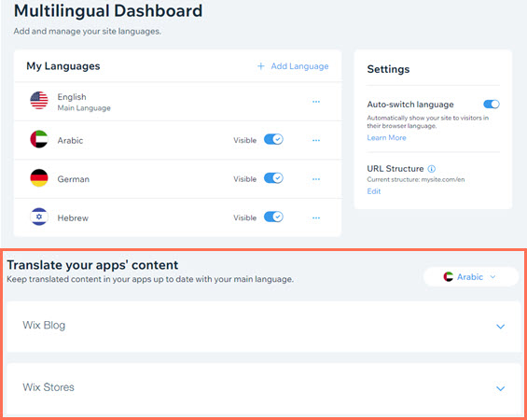Click the Arabic name in My Languages
Image resolution: width=527 pixels, height=420 pixels.
tap(70, 140)
